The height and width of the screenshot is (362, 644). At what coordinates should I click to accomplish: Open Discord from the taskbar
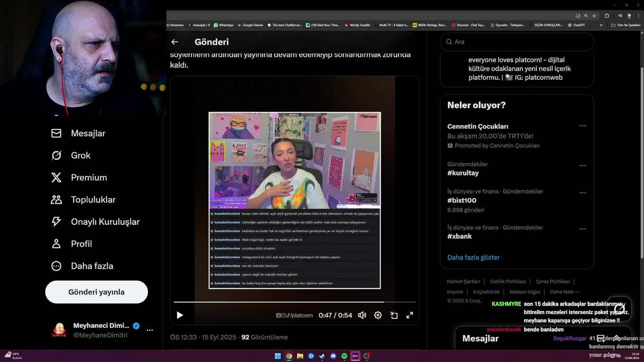333,356
